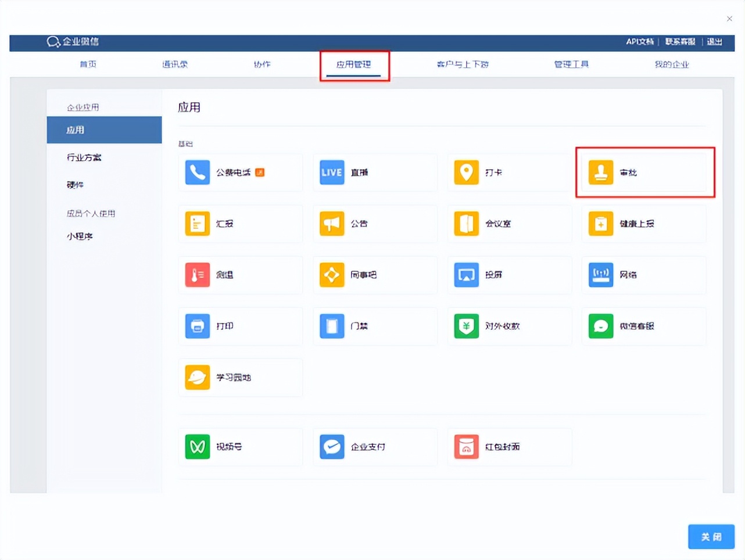Click 退出 to log out
Image resolution: width=745 pixels, height=560 pixels.
(x=714, y=42)
